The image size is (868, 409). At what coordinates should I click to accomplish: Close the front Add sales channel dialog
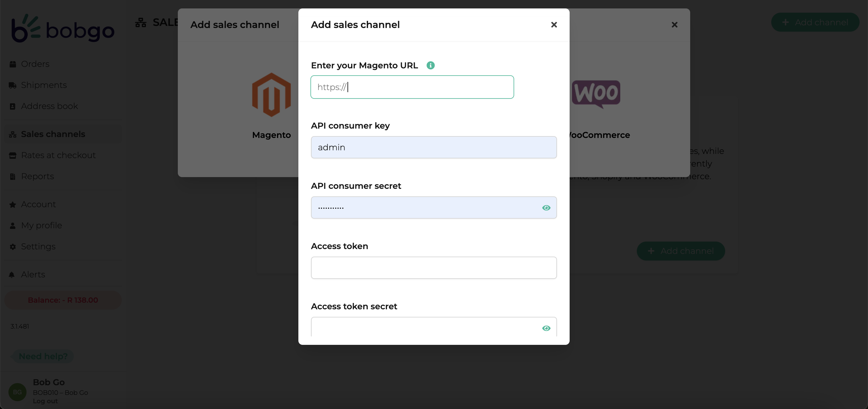pos(554,25)
